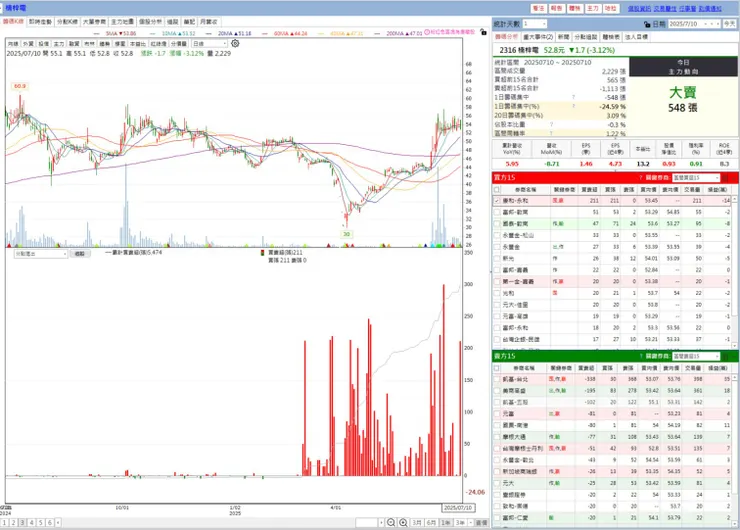740x530 pixels.
Task: Switch to 分點K線 tab
Action: coord(67,22)
